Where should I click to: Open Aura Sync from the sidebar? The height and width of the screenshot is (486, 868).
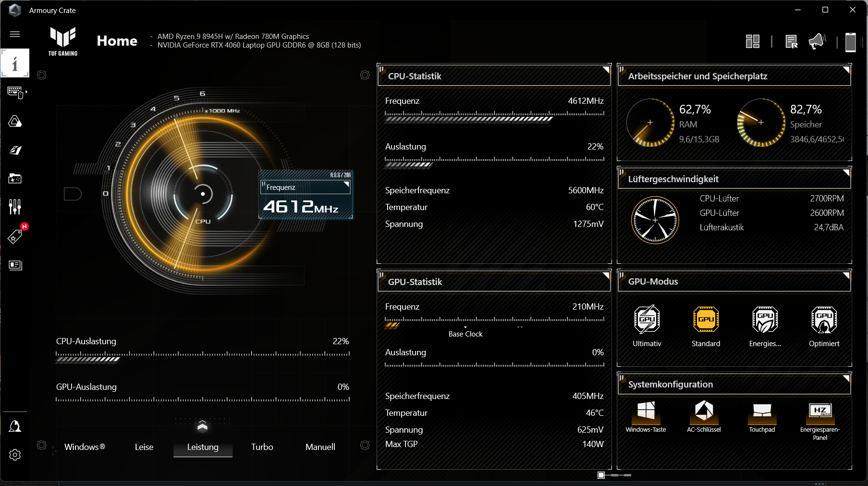[15, 121]
